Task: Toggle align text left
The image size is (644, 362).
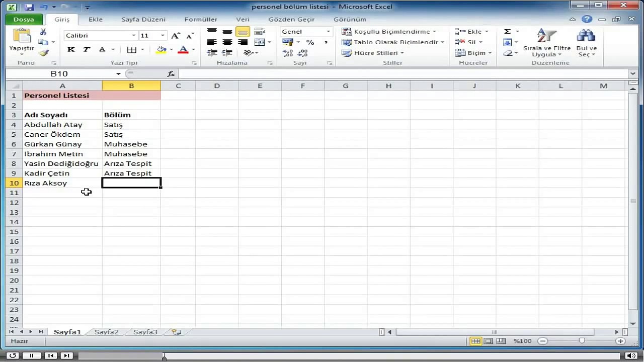Action: 212,42
